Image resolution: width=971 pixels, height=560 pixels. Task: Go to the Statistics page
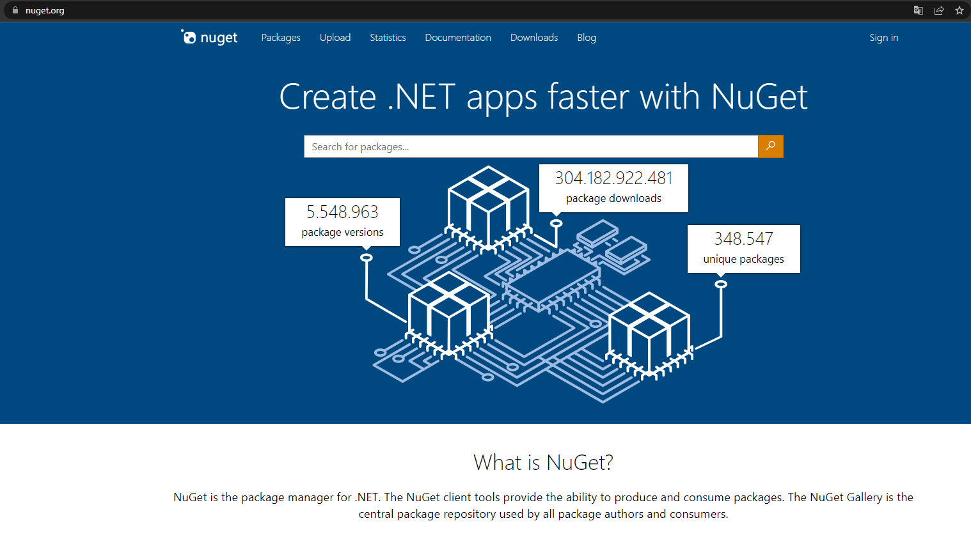click(388, 38)
